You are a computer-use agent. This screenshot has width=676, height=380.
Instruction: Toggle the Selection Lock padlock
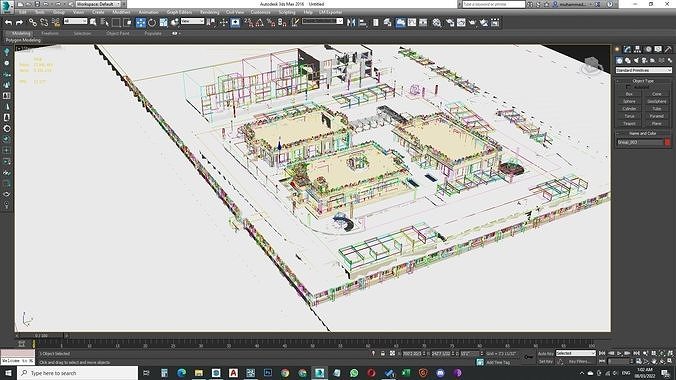point(382,353)
